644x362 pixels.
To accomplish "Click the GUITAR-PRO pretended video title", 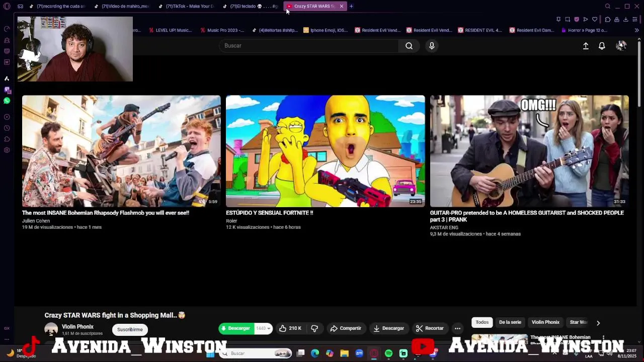I will [x=527, y=216].
